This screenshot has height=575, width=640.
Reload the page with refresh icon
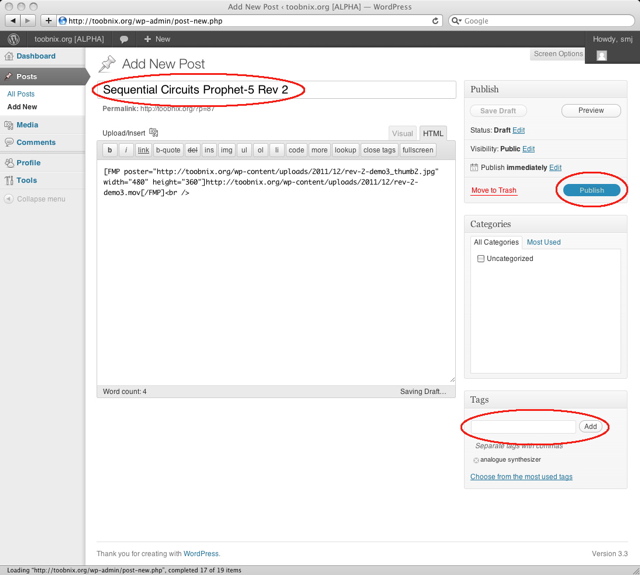(x=435, y=21)
